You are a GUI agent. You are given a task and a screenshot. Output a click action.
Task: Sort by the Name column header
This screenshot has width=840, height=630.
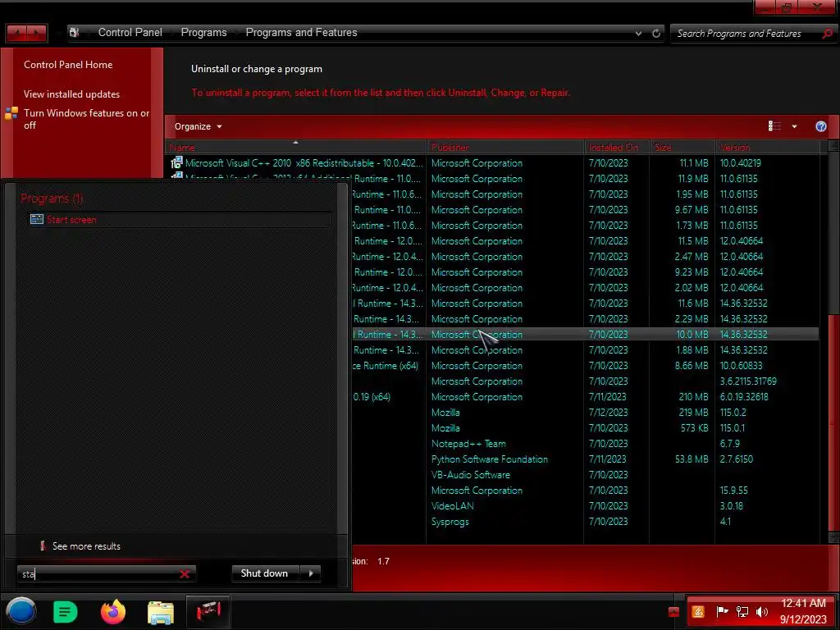pos(296,147)
